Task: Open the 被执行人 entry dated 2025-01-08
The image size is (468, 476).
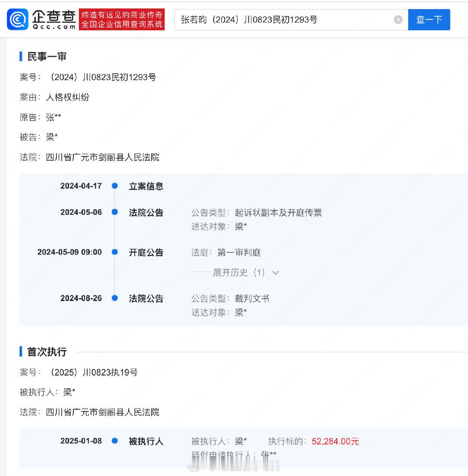Action: (146, 441)
